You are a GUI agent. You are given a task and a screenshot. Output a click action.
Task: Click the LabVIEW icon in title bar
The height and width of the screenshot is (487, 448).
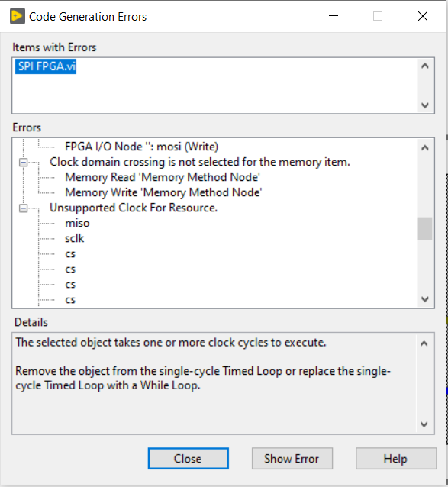[x=17, y=16]
